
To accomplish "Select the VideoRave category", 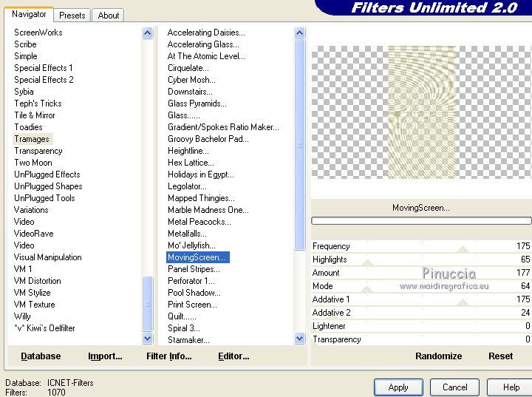I will [x=33, y=234].
